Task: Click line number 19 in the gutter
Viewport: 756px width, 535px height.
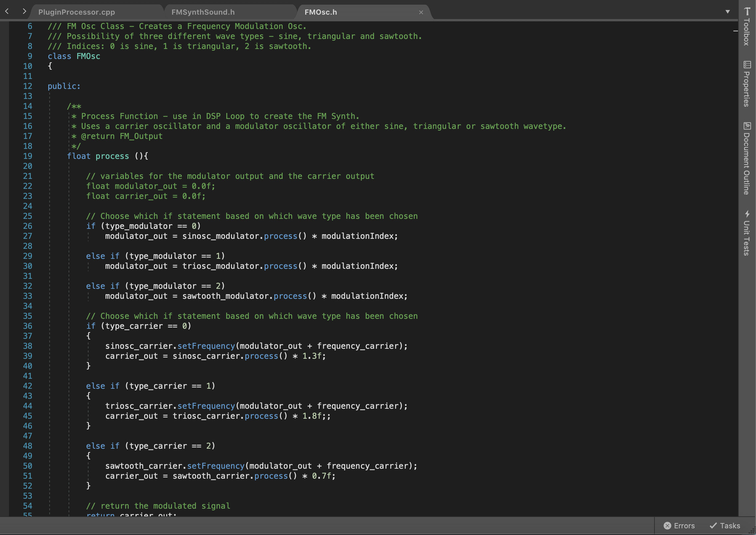Action: tap(28, 156)
